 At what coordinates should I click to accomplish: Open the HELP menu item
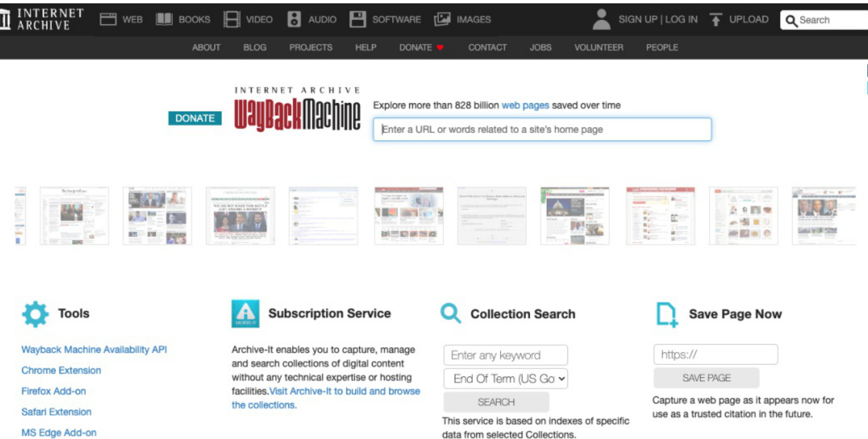pos(365,47)
